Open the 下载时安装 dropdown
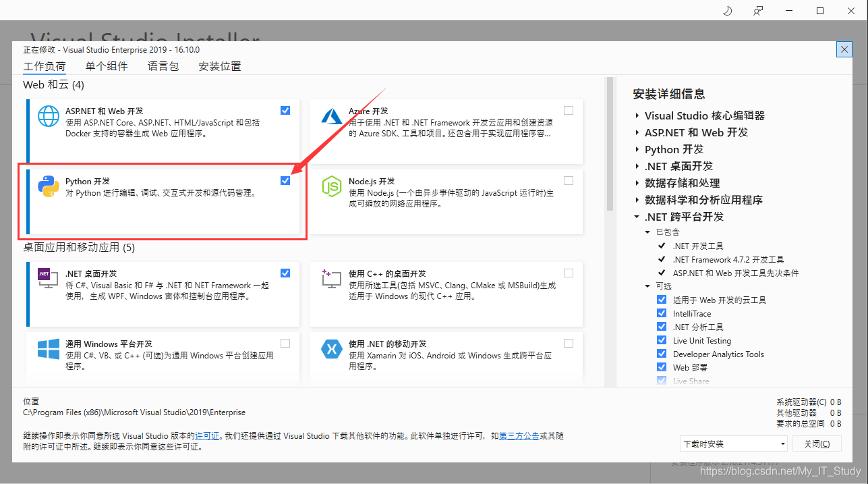868x484 pixels. pyautogui.click(x=734, y=443)
